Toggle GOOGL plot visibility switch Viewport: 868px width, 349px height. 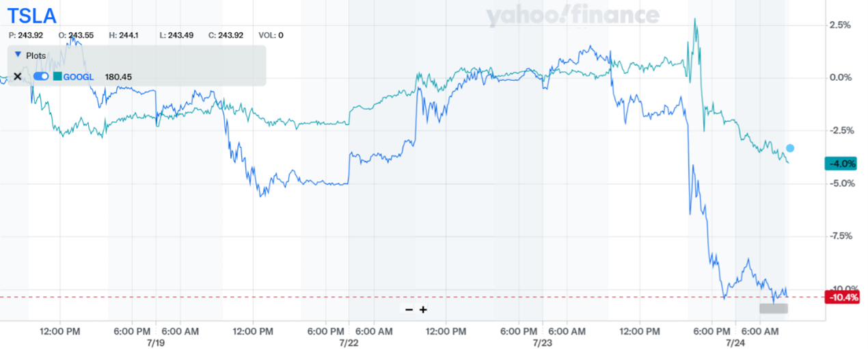[x=41, y=76]
